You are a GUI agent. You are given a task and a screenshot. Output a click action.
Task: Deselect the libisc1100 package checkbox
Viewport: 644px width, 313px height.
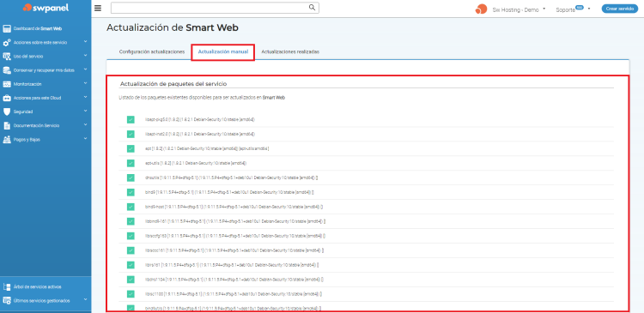(x=131, y=294)
